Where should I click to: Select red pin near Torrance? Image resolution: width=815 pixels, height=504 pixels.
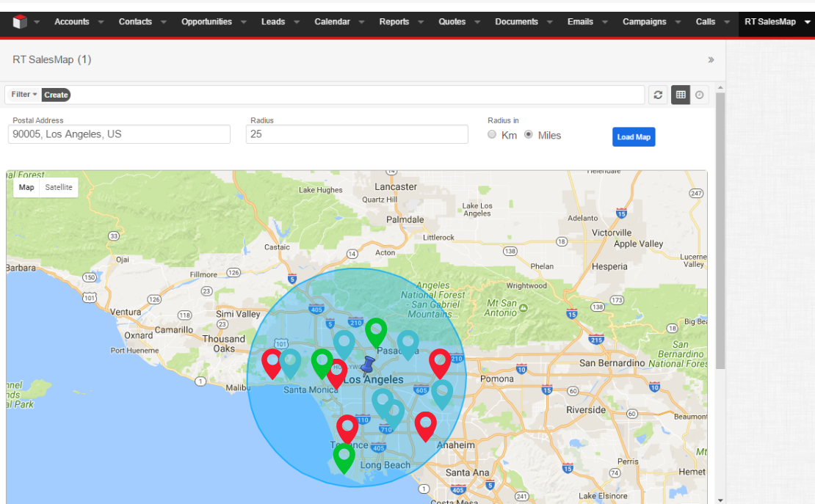click(x=347, y=430)
